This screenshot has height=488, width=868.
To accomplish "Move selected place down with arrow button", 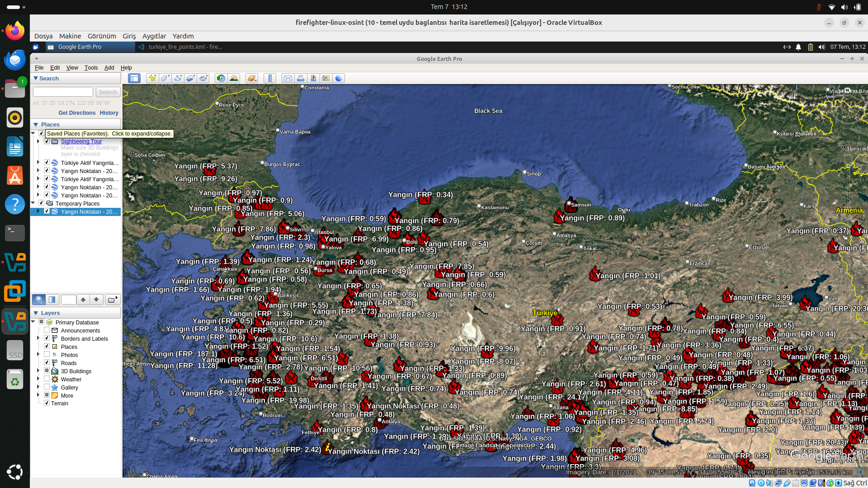I will [96, 299].
